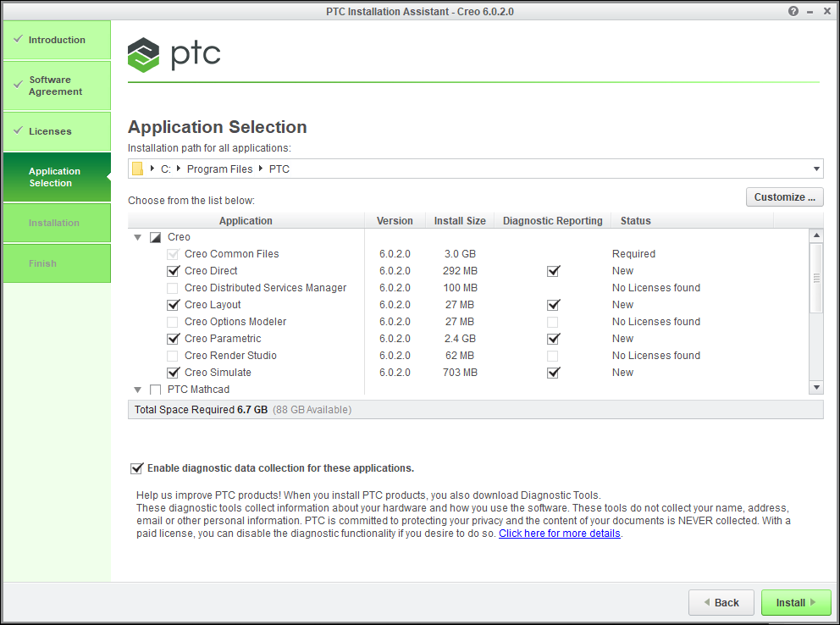Open the Software Agreement step
Screen dimensions: 840x625
point(56,86)
